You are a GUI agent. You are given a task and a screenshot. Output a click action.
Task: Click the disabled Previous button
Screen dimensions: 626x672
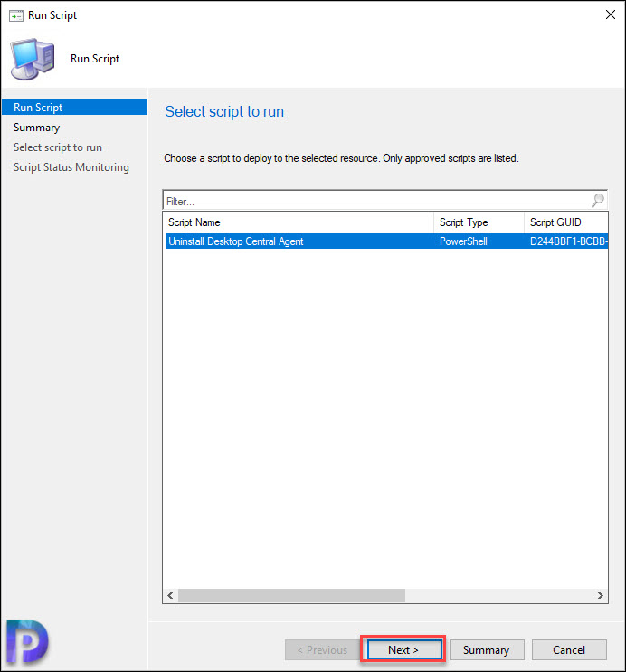pos(322,649)
